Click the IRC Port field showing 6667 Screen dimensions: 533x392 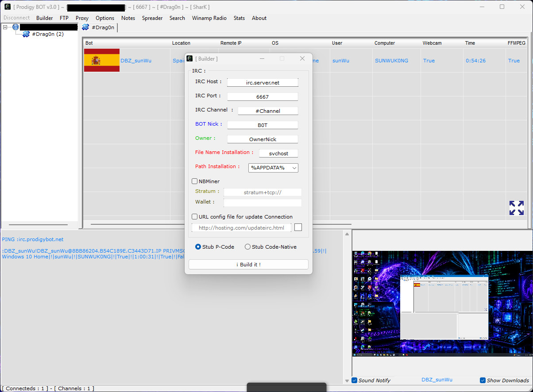[x=263, y=96]
